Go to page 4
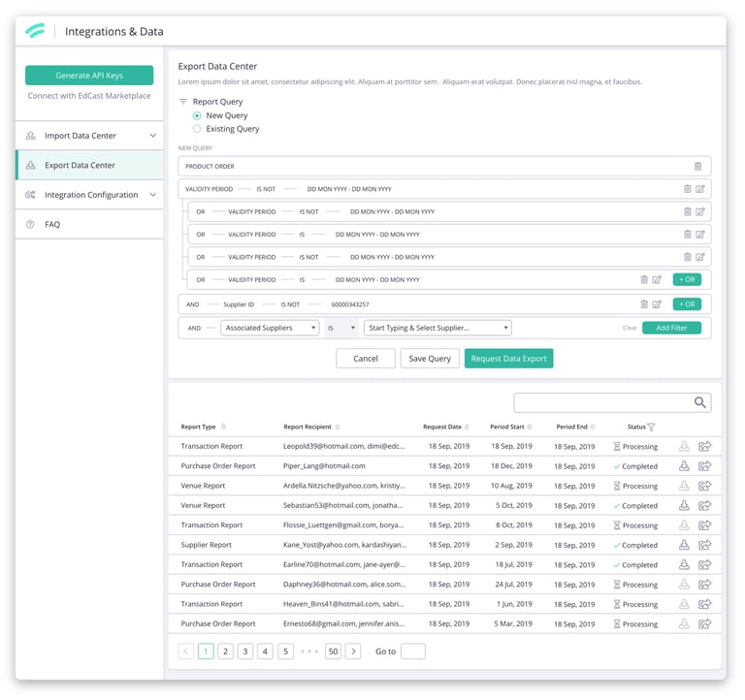 click(265, 652)
